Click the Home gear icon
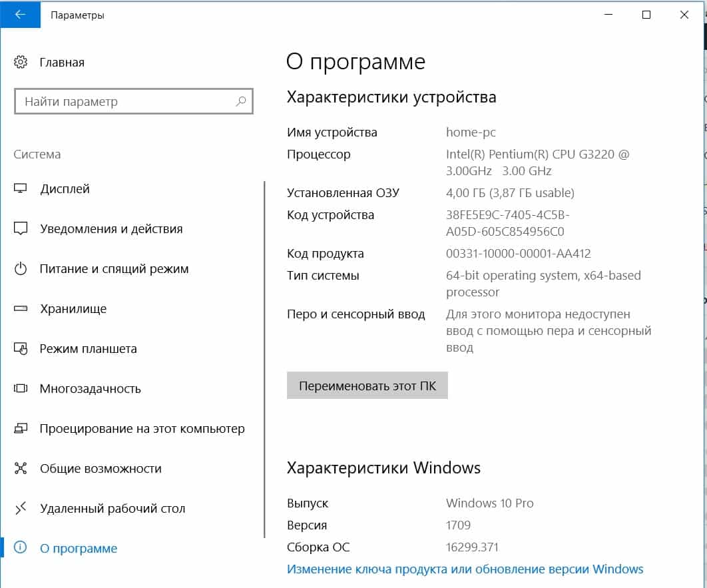The width and height of the screenshot is (707, 588). click(21, 63)
